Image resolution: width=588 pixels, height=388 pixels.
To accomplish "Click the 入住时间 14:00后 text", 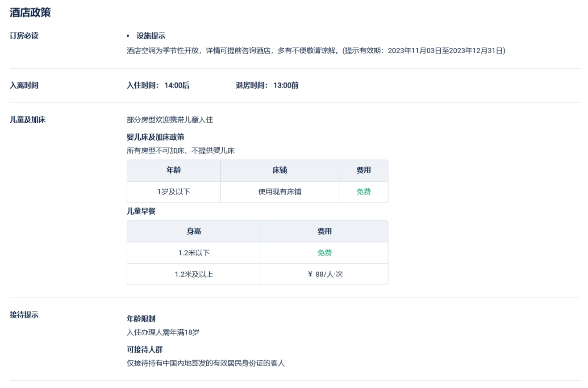I will click(x=158, y=85).
